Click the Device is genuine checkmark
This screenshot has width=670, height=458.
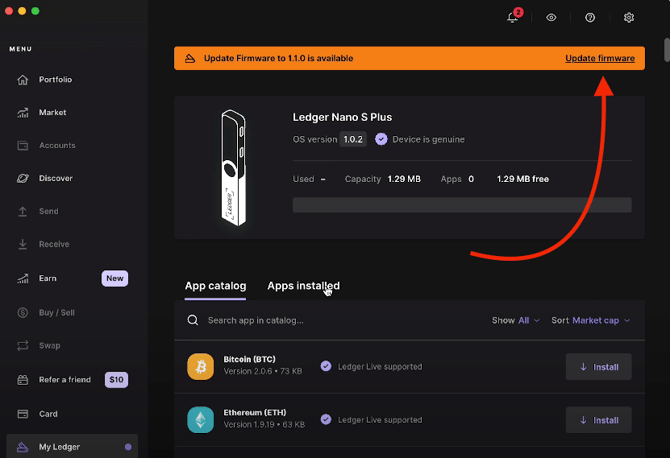pyautogui.click(x=381, y=139)
